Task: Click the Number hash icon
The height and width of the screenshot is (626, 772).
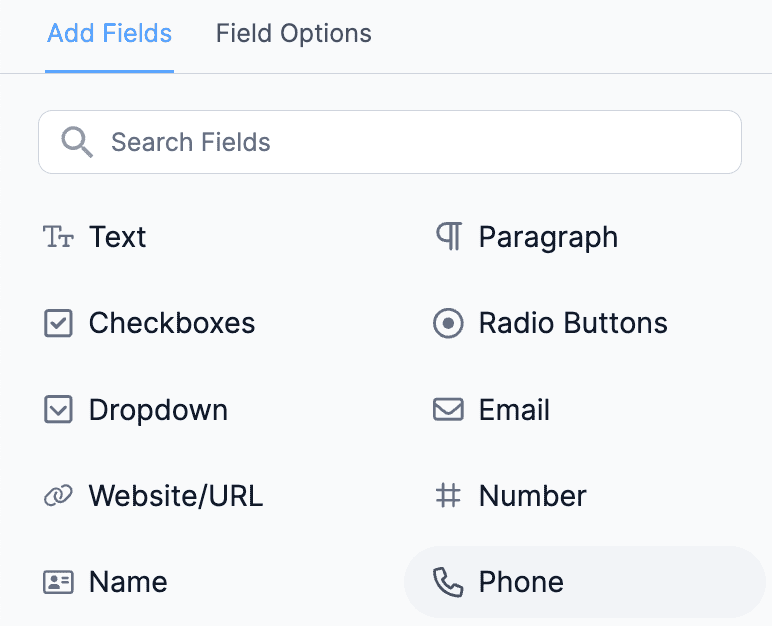Action: [x=448, y=495]
